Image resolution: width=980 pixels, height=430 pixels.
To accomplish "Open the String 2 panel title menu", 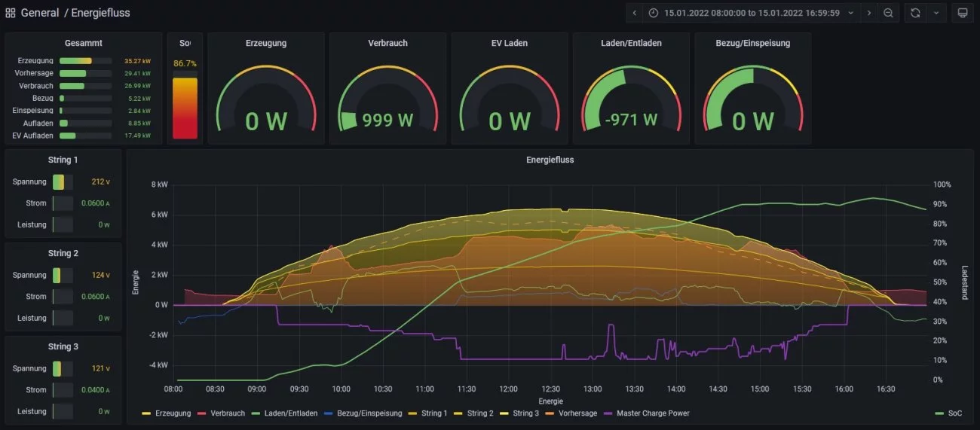I will point(63,253).
